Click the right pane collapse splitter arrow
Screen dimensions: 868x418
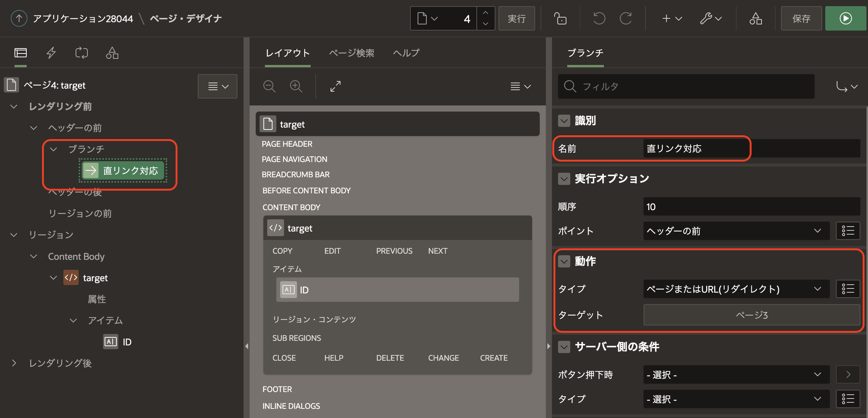(549, 346)
